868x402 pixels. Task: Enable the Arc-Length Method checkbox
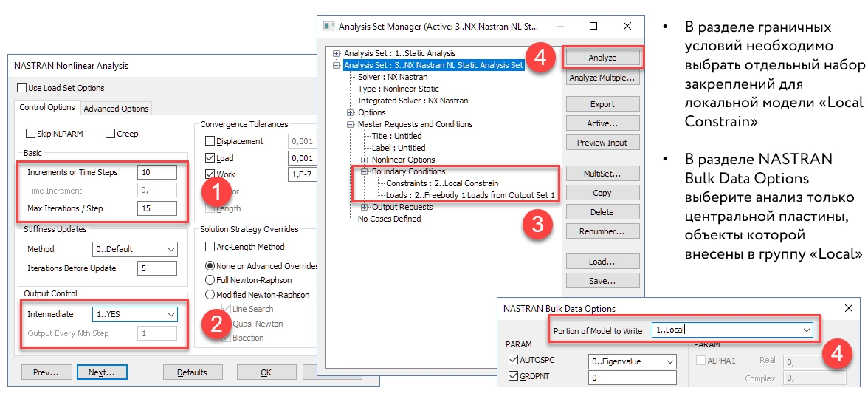point(210,247)
